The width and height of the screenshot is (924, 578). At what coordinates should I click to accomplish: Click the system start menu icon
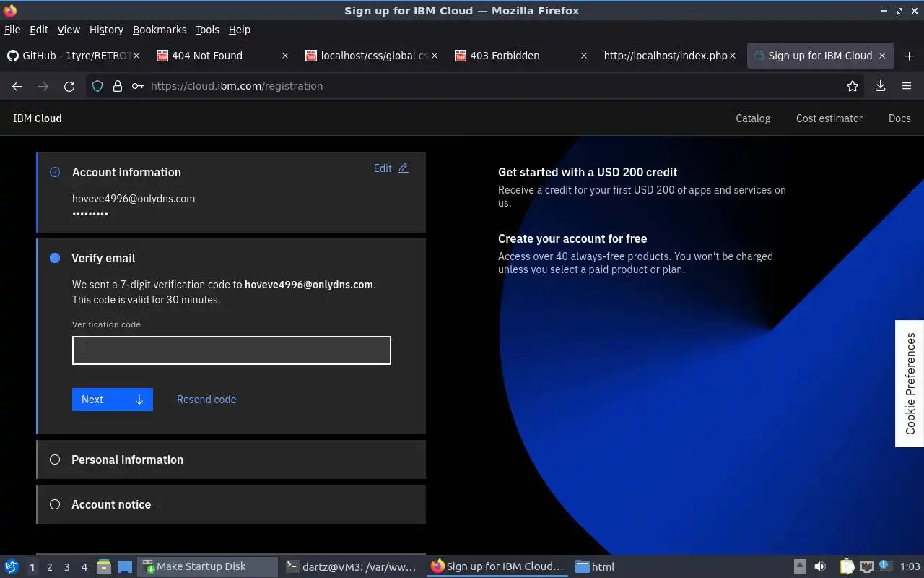coord(11,567)
